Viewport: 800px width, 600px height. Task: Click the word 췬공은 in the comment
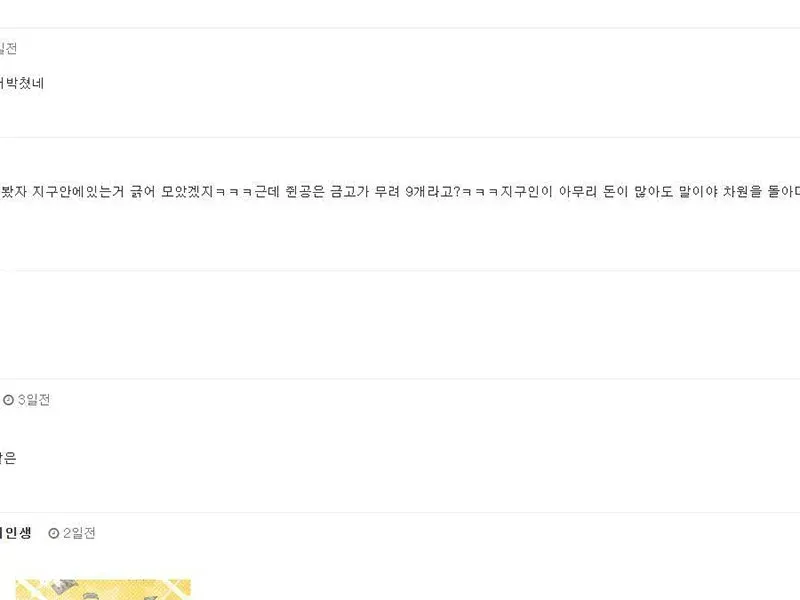click(x=305, y=191)
